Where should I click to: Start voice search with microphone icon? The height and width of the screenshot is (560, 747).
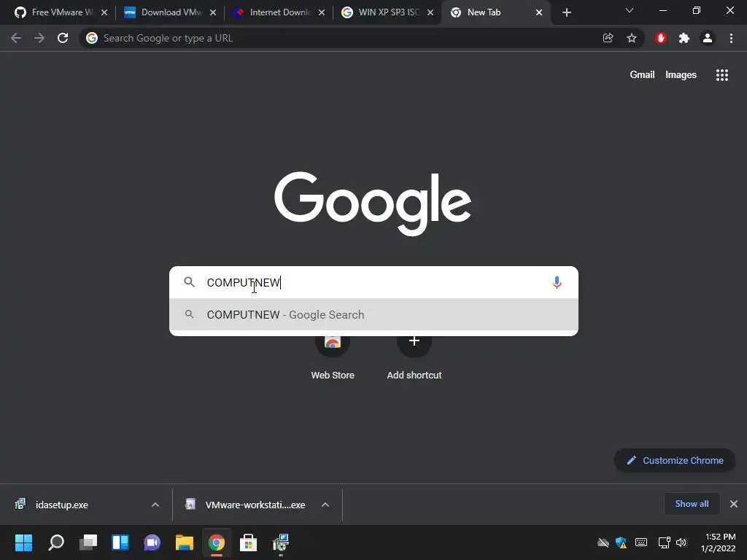pyautogui.click(x=557, y=282)
